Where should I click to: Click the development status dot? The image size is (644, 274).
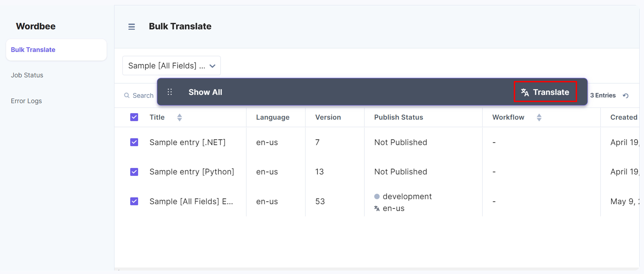click(x=377, y=196)
